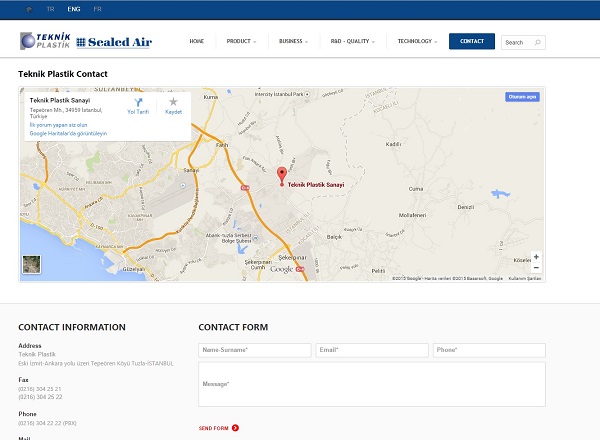Open 'Kullanım Şartları' map terms link
The image size is (600, 440).
click(x=525, y=279)
